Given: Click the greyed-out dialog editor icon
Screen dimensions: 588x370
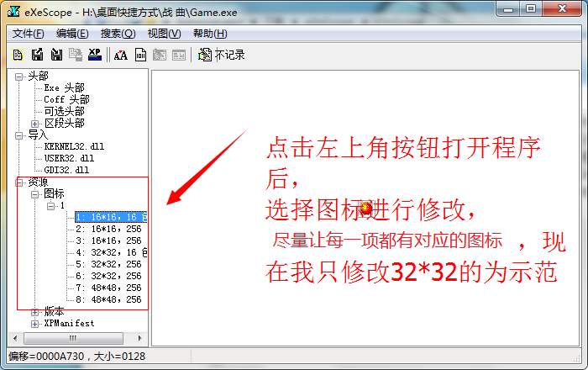Looking at the screenshot, I should click(x=179, y=55).
